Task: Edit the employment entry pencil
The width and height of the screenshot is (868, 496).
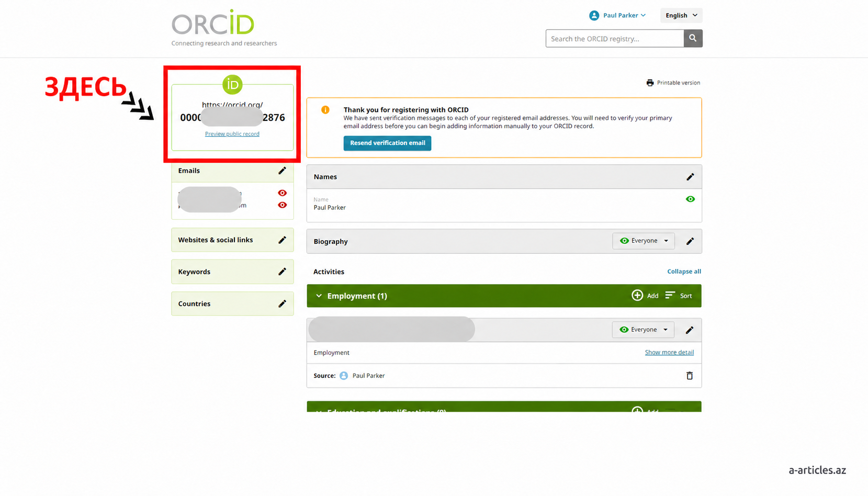Action: pos(690,330)
